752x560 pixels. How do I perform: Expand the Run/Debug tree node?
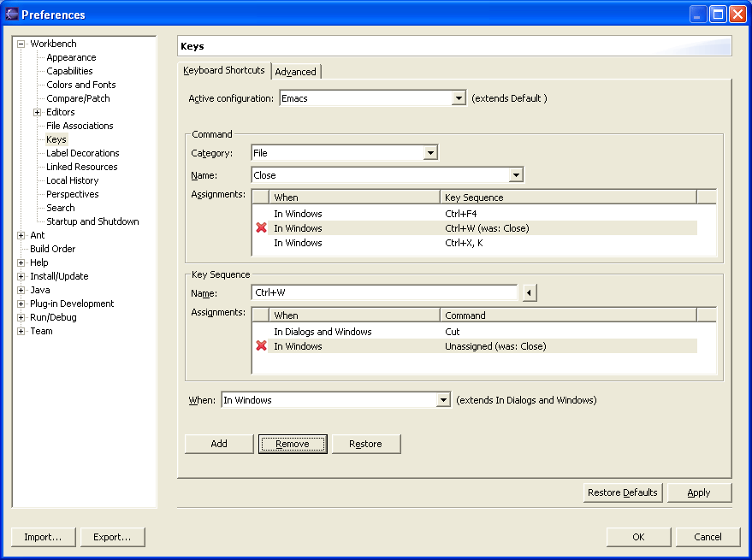tap(21, 317)
